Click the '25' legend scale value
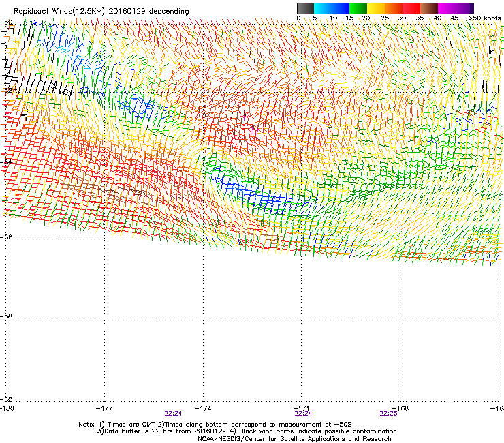 pyautogui.click(x=385, y=18)
